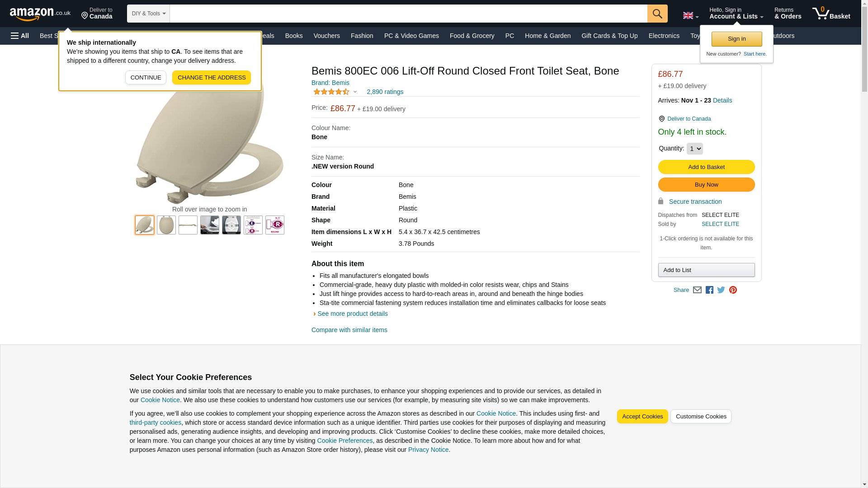Image resolution: width=868 pixels, height=488 pixels.
Task: Select the Round size diagram thumbnail
Action: pyautogui.click(x=275, y=225)
